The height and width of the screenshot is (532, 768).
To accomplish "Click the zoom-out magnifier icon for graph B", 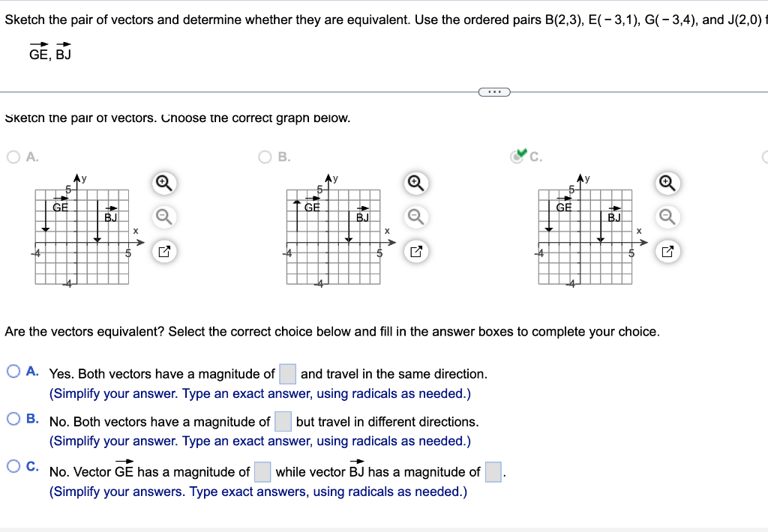I will (x=415, y=217).
